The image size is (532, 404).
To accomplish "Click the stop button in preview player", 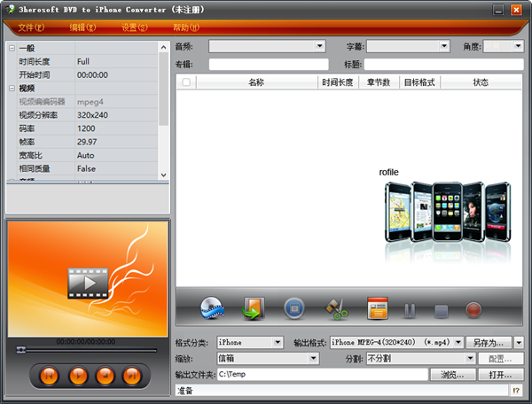I will coord(106,376).
